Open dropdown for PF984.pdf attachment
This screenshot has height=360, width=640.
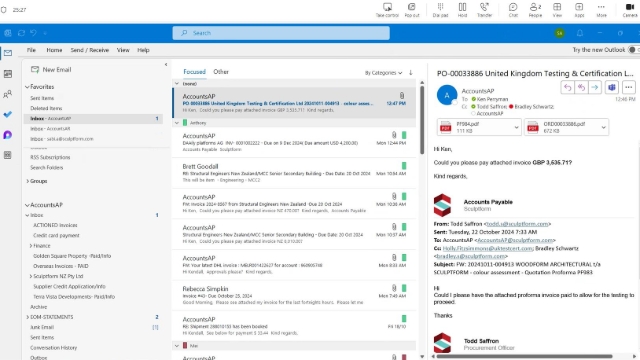[x=516, y=127]
